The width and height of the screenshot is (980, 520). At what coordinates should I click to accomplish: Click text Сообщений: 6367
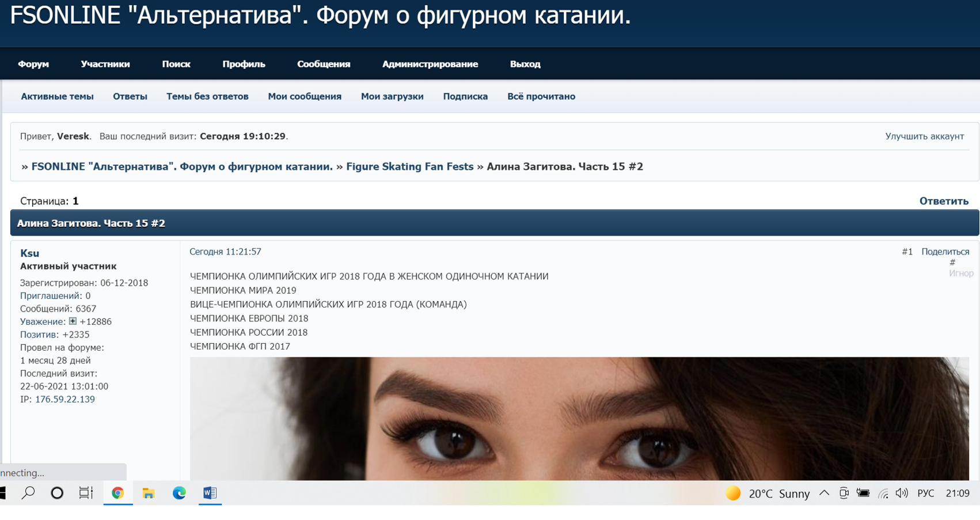coord(58,309)
